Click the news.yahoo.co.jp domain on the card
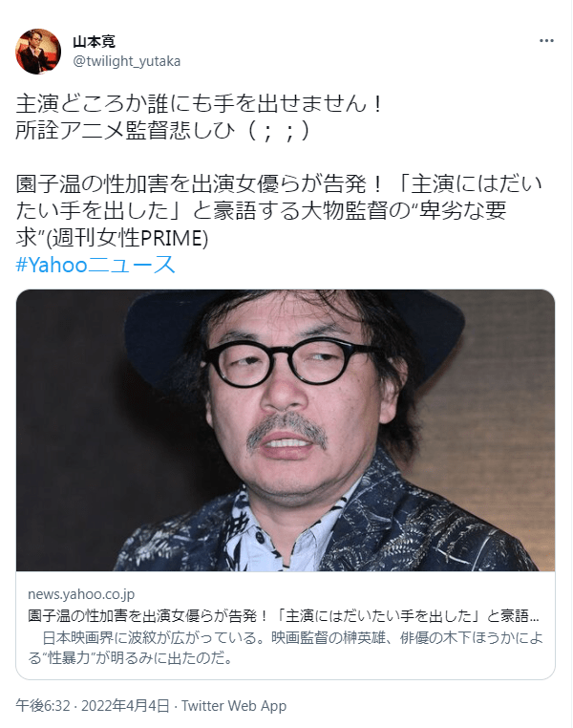573x728 pixels. pyautogui.click(x=81, y=594)
